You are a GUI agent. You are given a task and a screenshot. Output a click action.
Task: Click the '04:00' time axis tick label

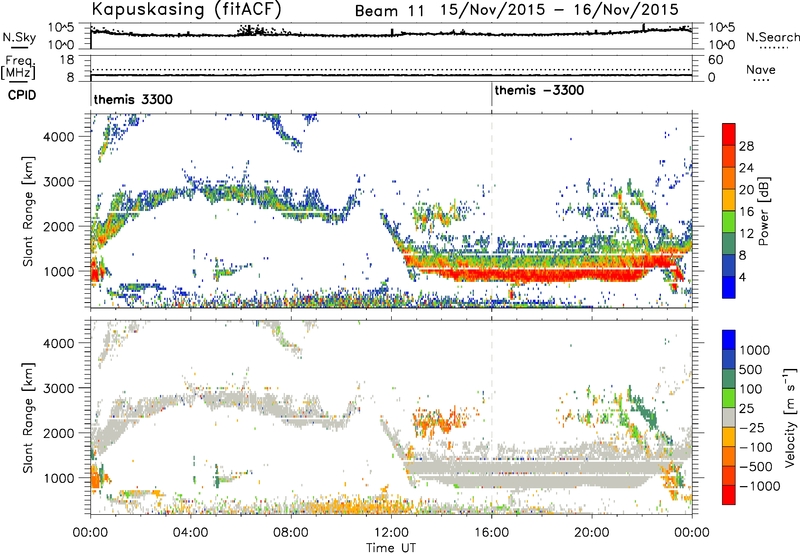[190, 533]
